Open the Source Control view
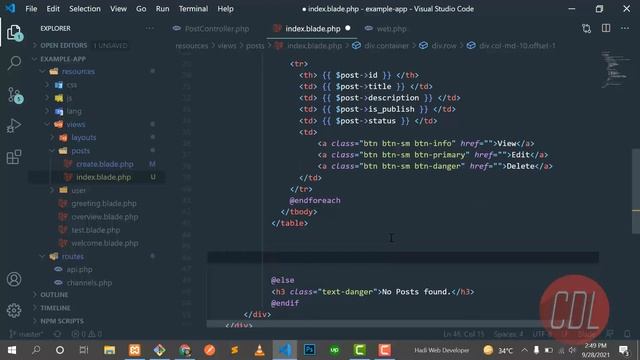This screenshot has width=640, height=360. [15, 95]
